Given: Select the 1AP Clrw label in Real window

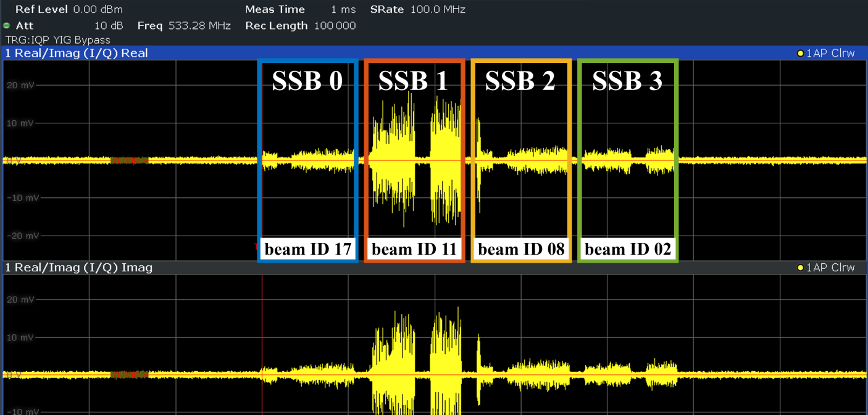Looking at the screenshot, I should click(830, 54).
